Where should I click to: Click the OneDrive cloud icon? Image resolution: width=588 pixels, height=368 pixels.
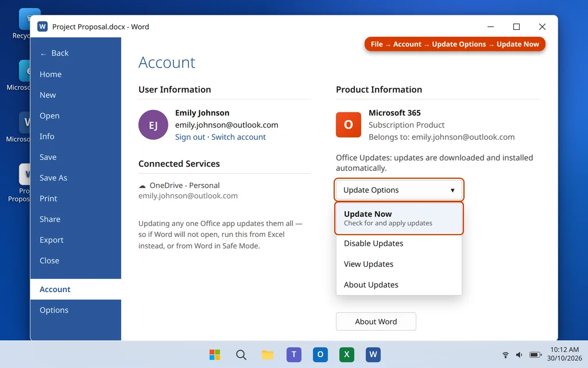[x=142, y=186]
